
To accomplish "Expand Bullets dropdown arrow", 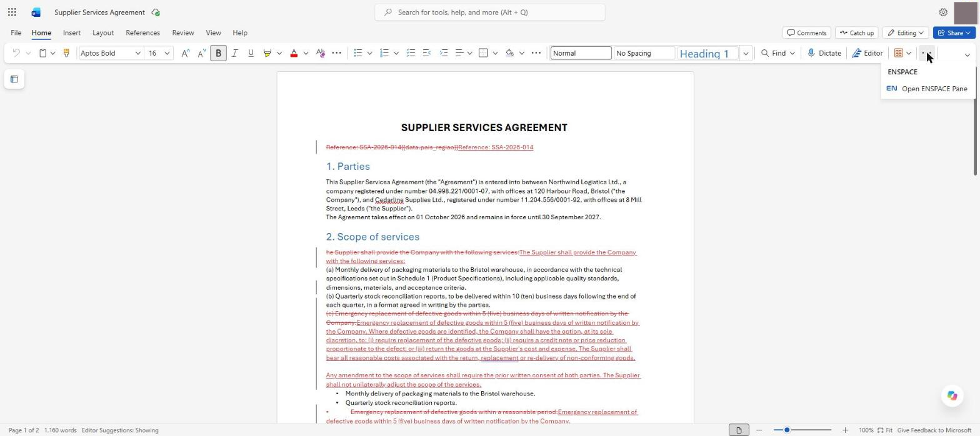I will (x=369, y=53).
